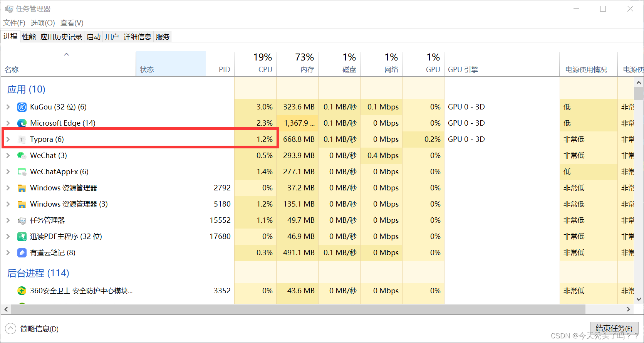Screen dimensions: 644x343
Task: Sort by the 名称 column header
Action: [x=69, y=64]
